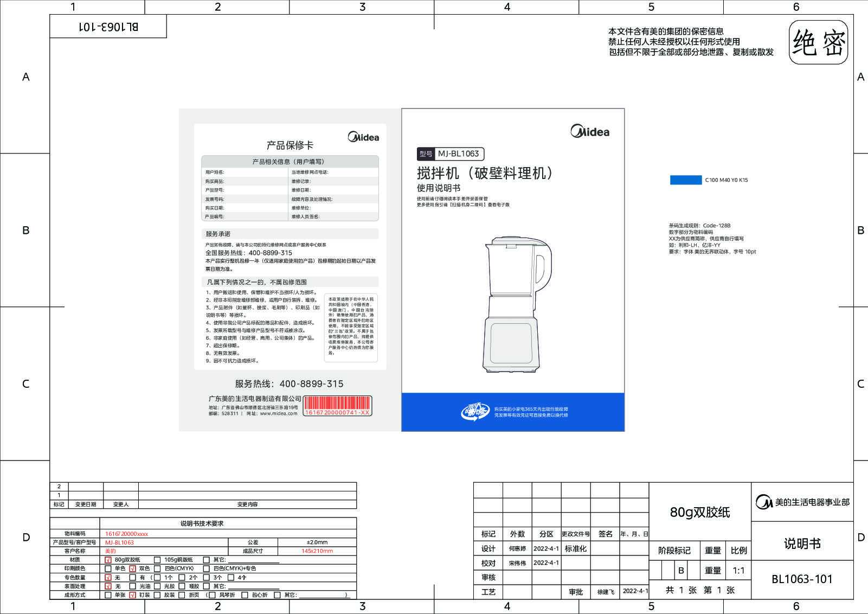The height and width of the screenshot is (614, 868).
Task: Click the 服务承诺 section heading
Action: (218, 234)
